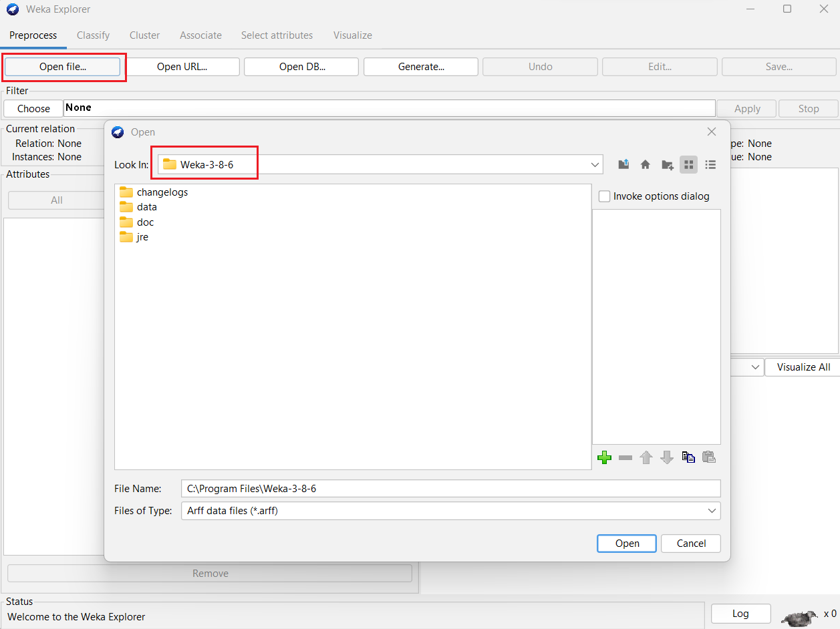Click the minus remove icon
Screen dimensions: 840x629
625,457
